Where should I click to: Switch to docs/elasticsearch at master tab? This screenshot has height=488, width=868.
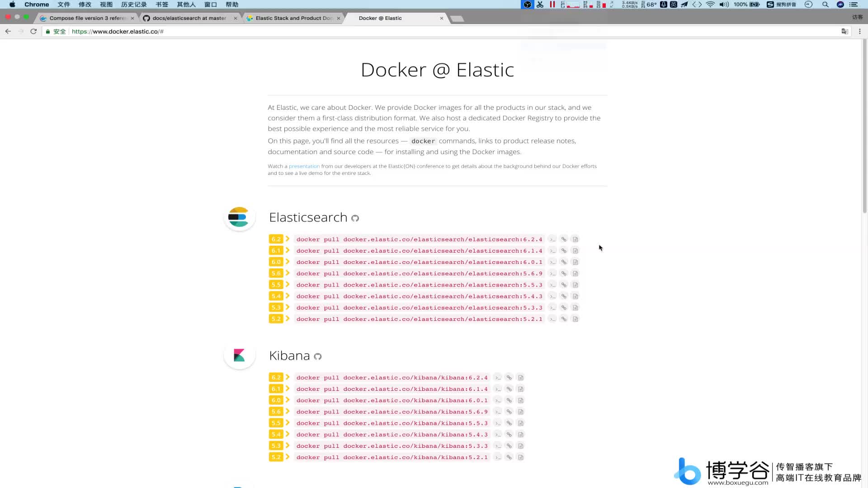coord(189,18)
